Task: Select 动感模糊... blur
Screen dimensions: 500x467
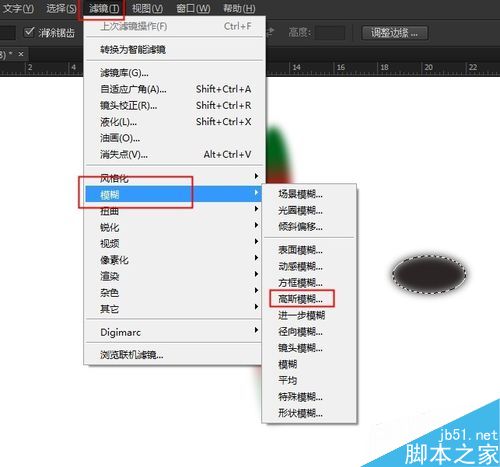Action: tap(309, 266)
